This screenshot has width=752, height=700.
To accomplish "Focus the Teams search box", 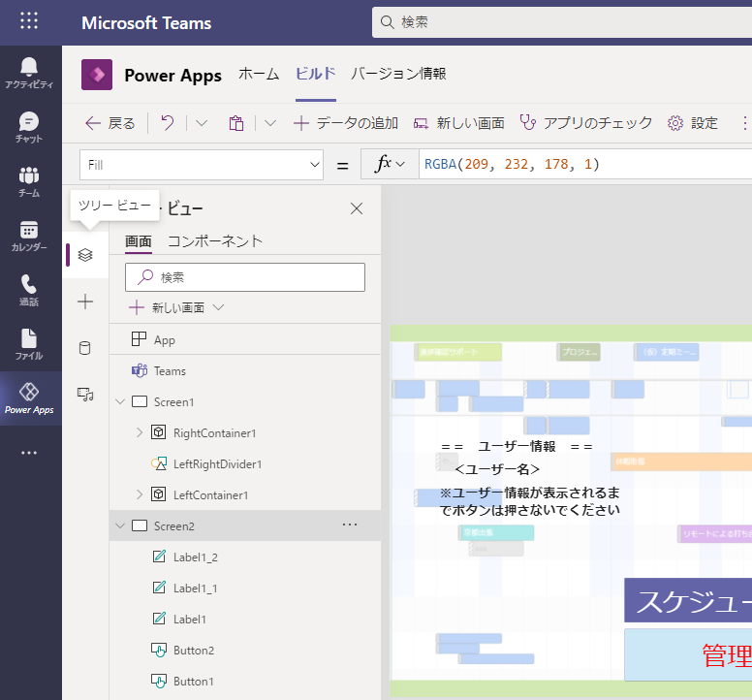I will click(562, 22).
